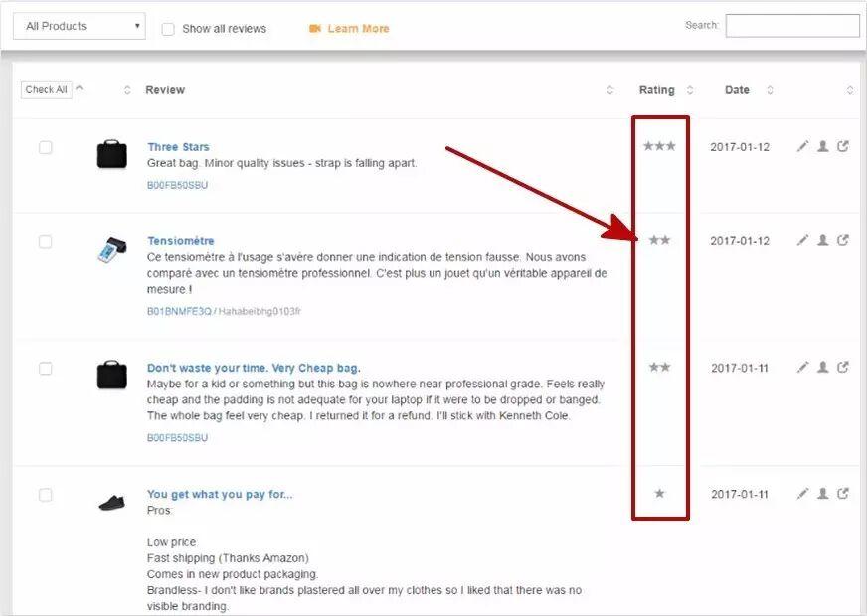Click the Check All button
Screen dimensions: 867x616
[x=46, y=89]
